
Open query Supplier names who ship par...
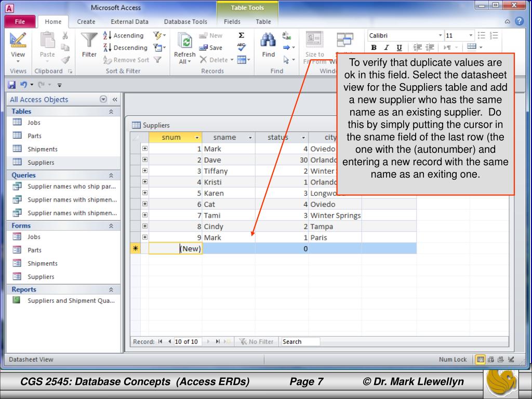[x=63, y=187]
